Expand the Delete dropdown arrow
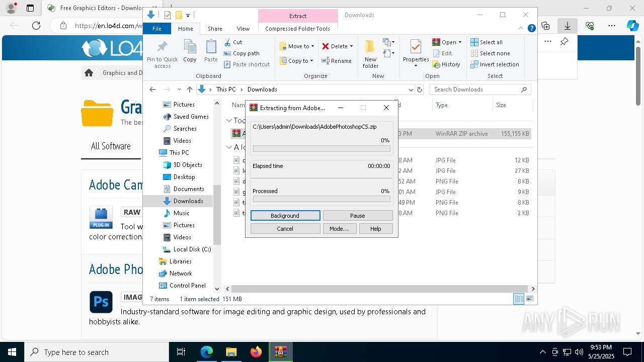This screenshot has height=362, width=644. pyautogui.click(x=351, y=46)
